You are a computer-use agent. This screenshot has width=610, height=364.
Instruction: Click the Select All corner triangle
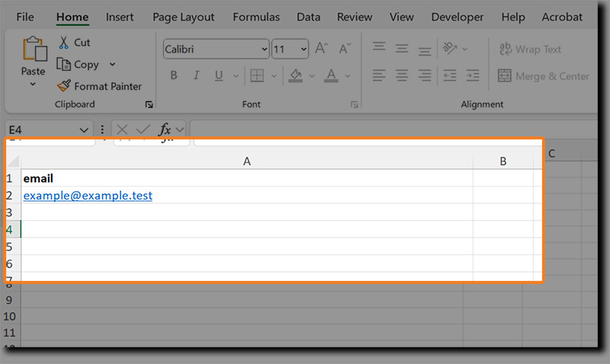13,161
